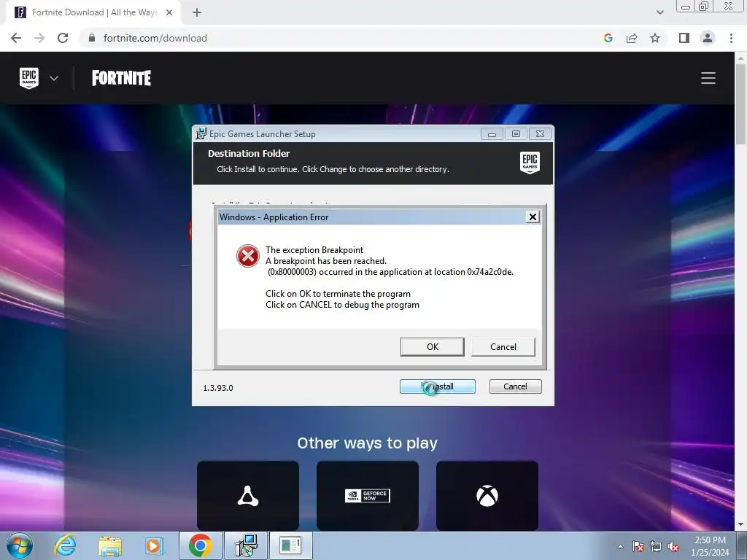This screenshot has width=747, height=560.
Task: Click the Other ways to play heading
Action: coord(368,443)
